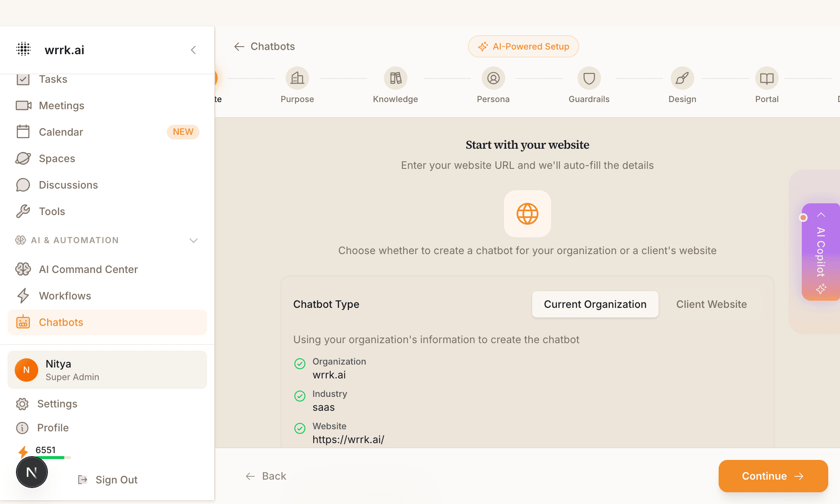Navigate to Calendar in the sidebar
Viewport: 840px width, 504px height.
[61, 131]
